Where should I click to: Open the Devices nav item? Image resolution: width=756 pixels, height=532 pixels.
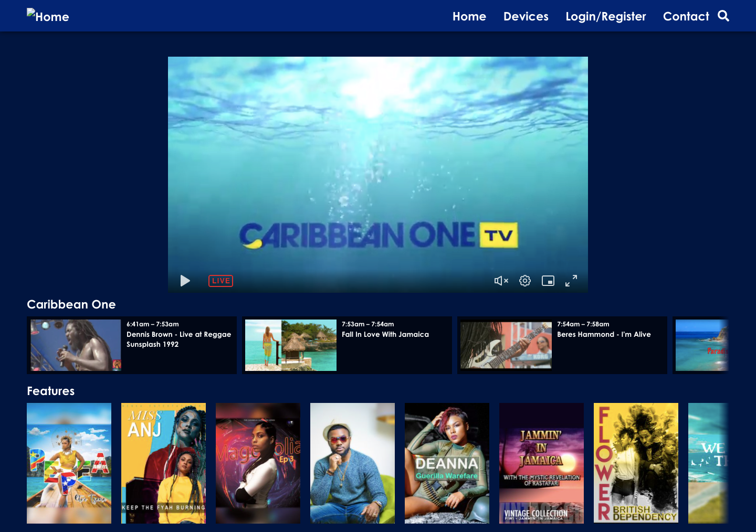tap(526, 16)
